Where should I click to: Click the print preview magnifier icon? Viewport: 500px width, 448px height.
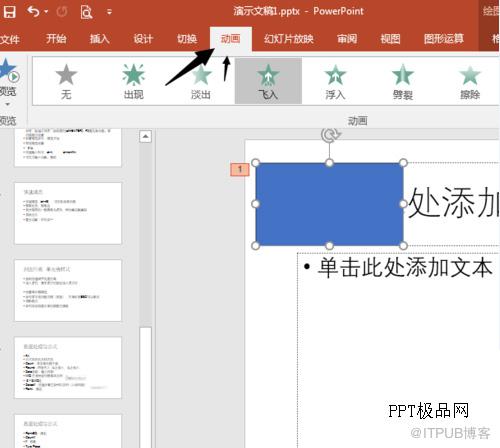[x=86, y=12]
